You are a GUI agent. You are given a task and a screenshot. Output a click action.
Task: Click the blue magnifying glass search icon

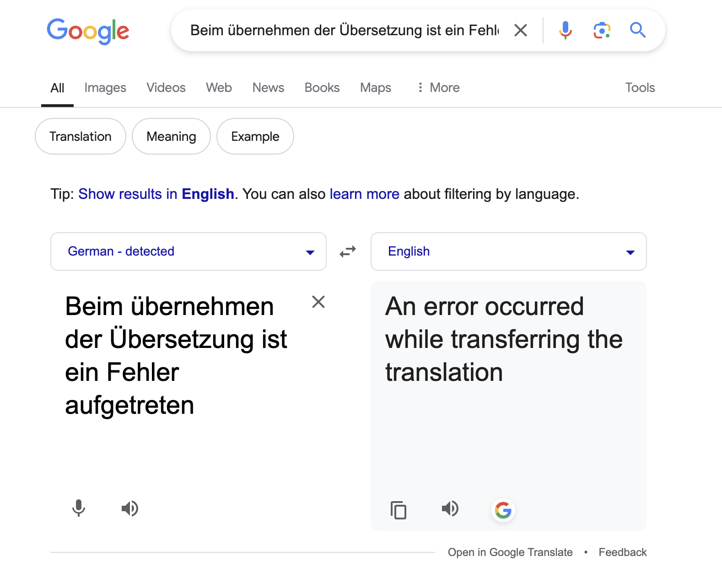(638, 30)
